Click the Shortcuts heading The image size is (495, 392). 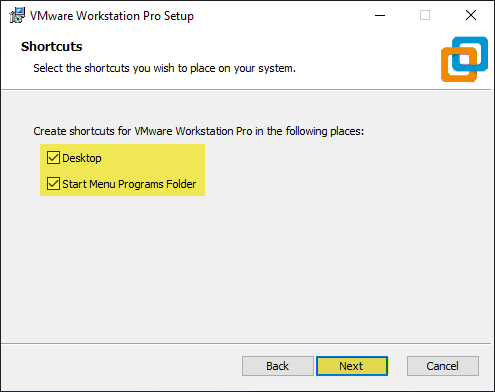(x=52, y=47)
